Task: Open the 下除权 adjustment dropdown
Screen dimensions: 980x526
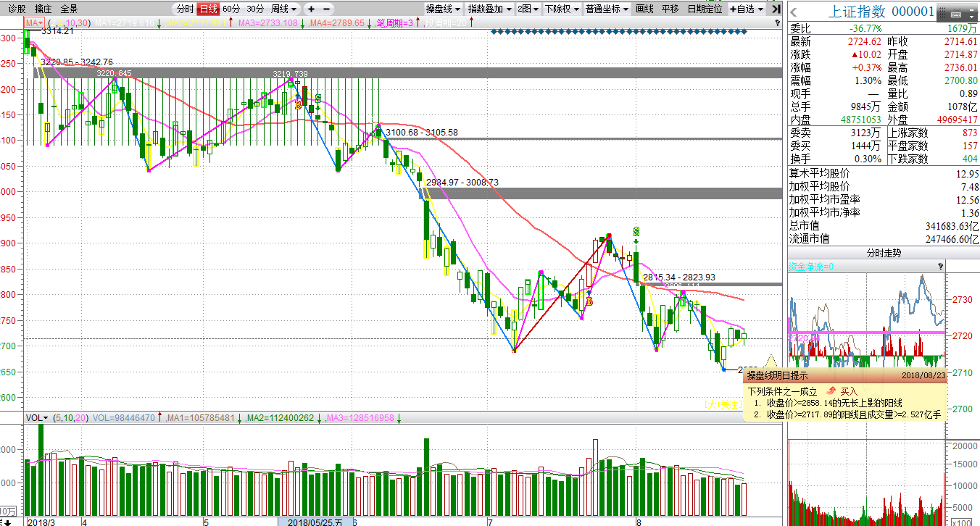Action: 561,9
